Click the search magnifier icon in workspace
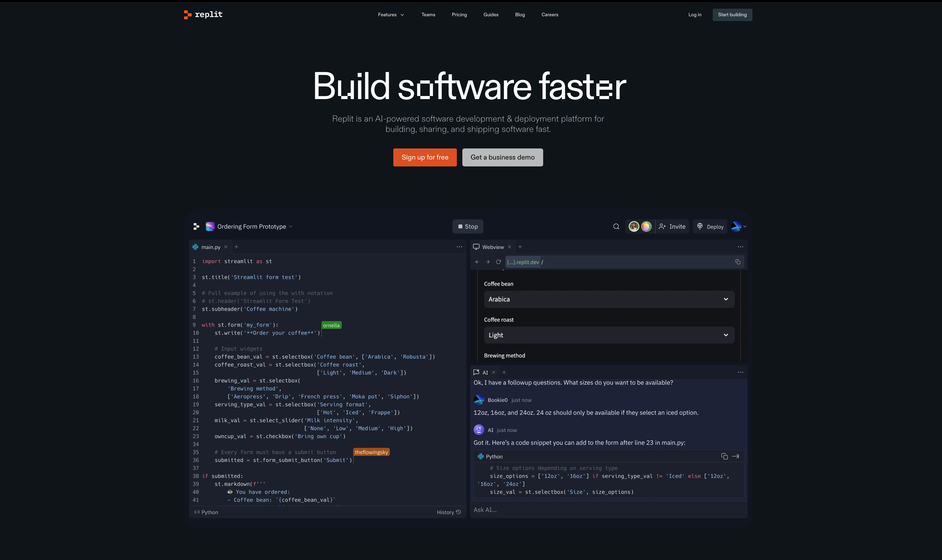 [616, 226]
